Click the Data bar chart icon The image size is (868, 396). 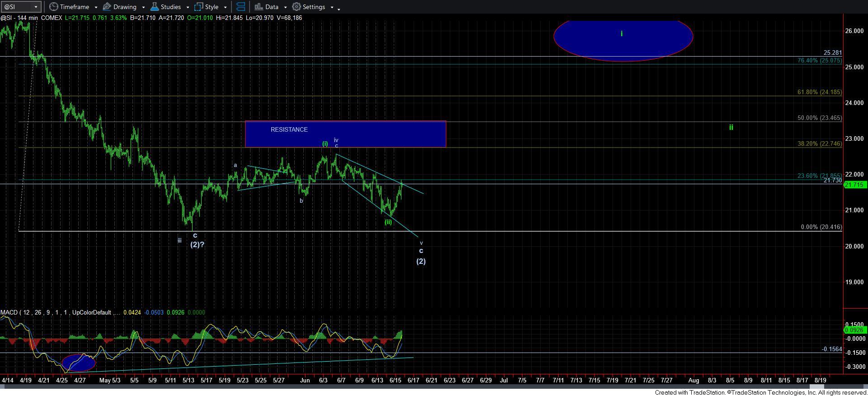pos(258,7)
